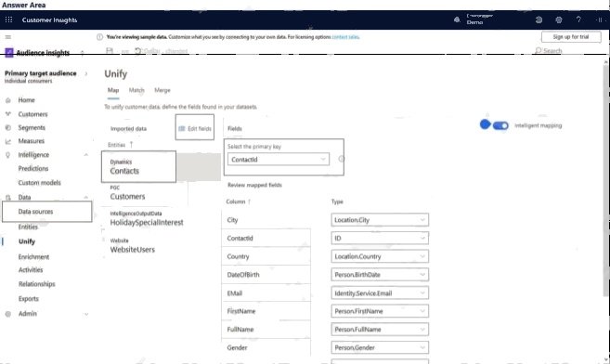Open Custom models in the sidebar

tap(39, 183)
